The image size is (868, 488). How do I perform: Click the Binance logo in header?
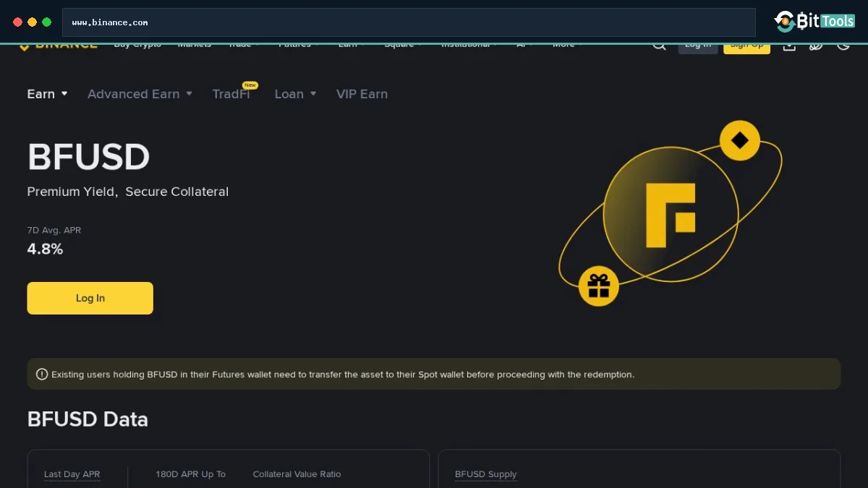[58, 46]
